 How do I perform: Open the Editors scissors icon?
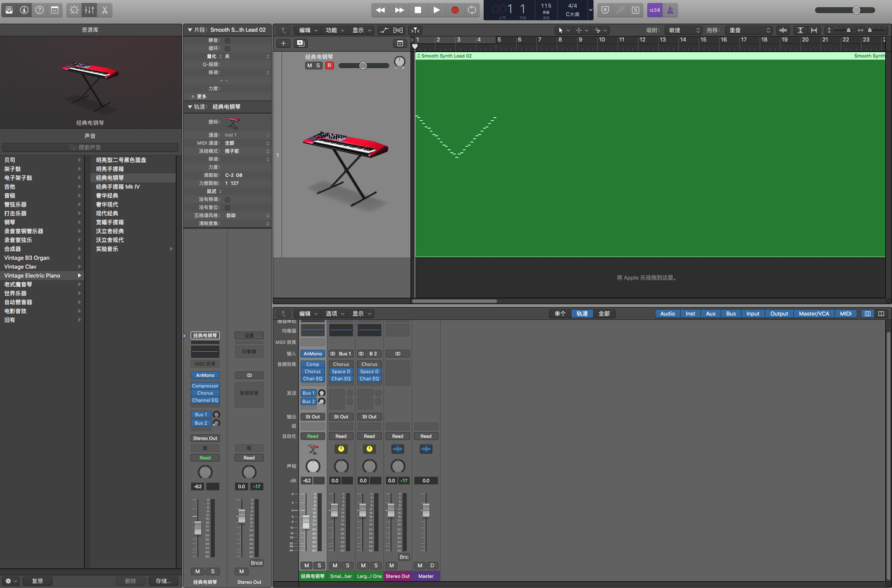(x=105, y=10)
